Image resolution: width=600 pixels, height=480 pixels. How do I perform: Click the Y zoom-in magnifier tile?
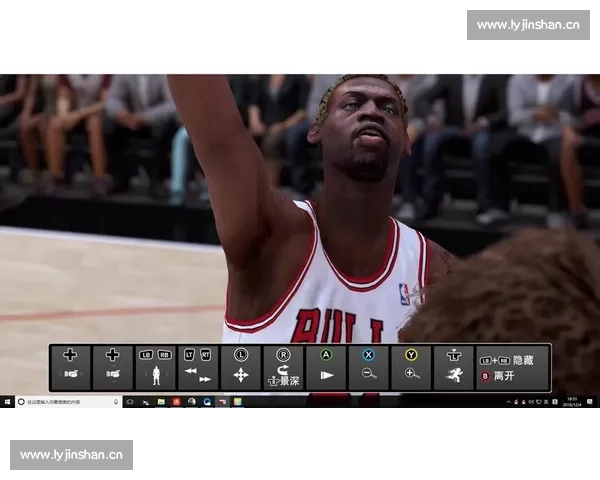[x=411, y=367]
